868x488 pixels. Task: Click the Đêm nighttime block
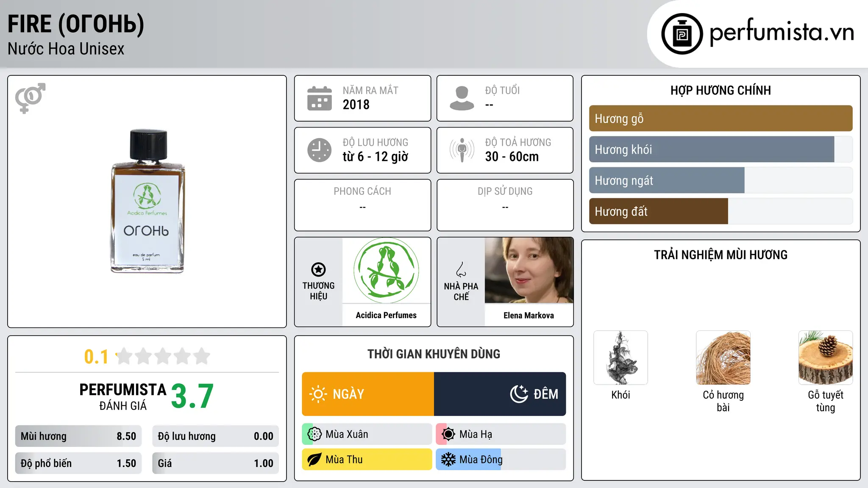tap(500, 394)
